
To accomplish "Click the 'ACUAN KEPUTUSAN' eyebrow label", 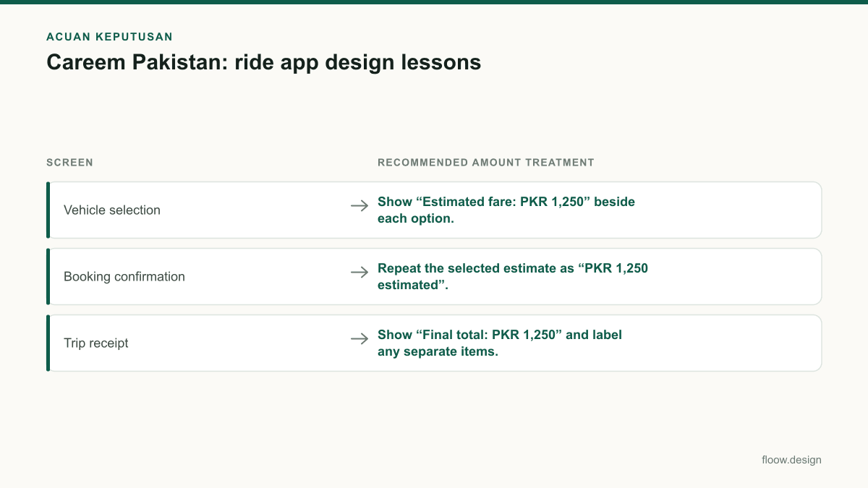I will [109, 36].
